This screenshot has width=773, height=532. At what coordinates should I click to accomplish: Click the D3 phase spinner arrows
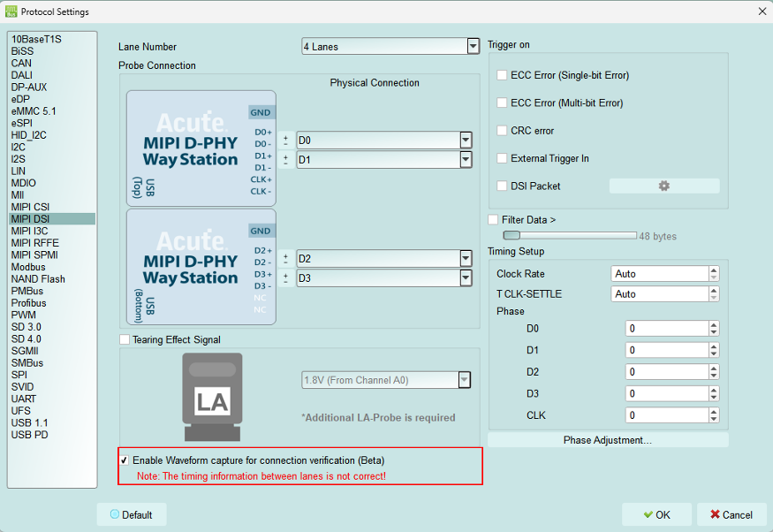(x=714, y=393)
